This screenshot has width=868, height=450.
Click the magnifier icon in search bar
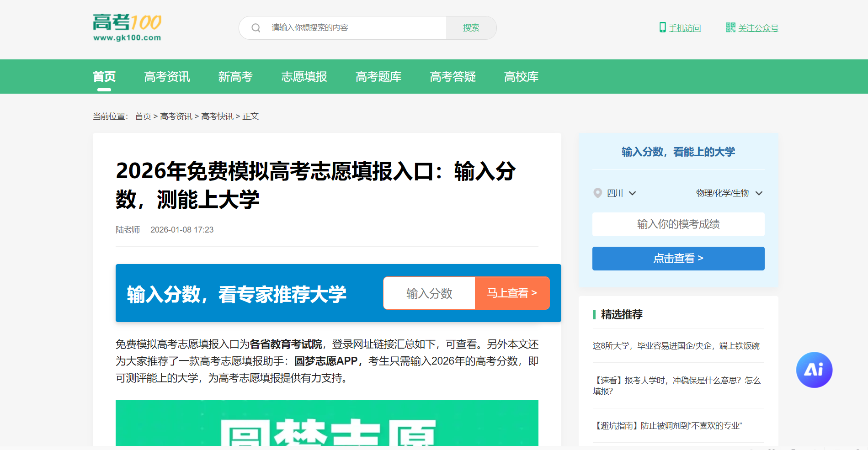tap(256, 28)
